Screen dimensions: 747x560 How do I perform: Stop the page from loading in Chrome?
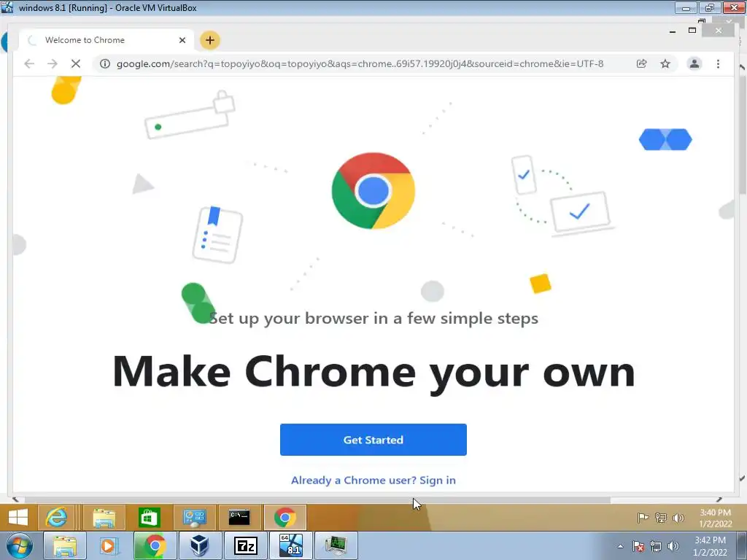(75, 64)
